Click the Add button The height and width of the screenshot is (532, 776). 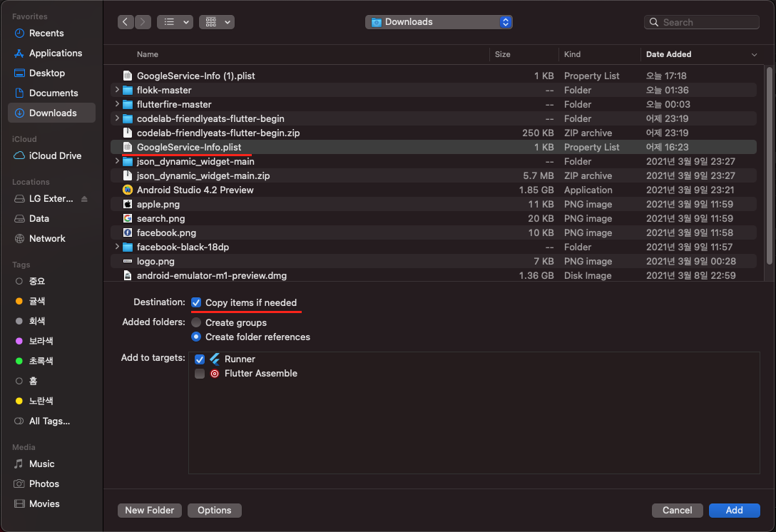(734, 510)
